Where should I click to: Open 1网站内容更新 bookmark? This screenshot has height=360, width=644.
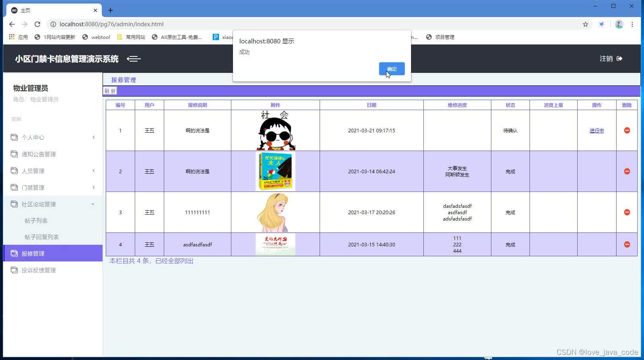click(55, 37)
